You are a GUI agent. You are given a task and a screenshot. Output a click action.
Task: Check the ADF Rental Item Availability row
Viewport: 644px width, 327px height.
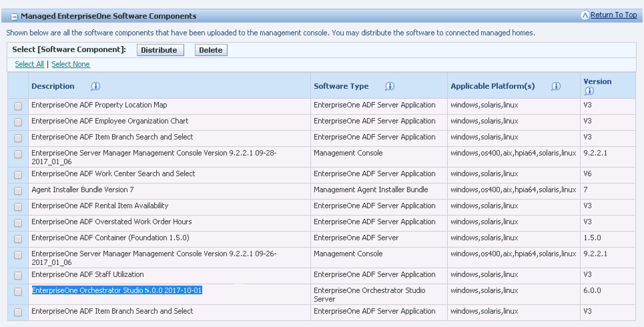pyautogui.click(x=18, y=207)
